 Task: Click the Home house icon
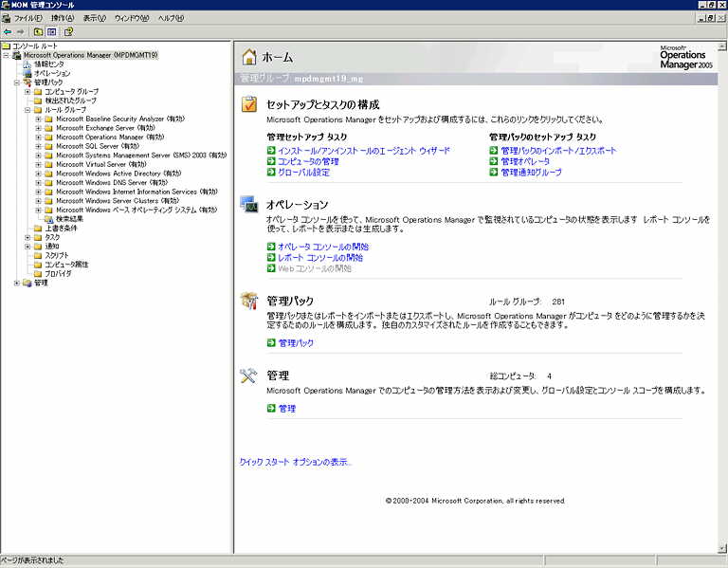(x=249, y=57)
